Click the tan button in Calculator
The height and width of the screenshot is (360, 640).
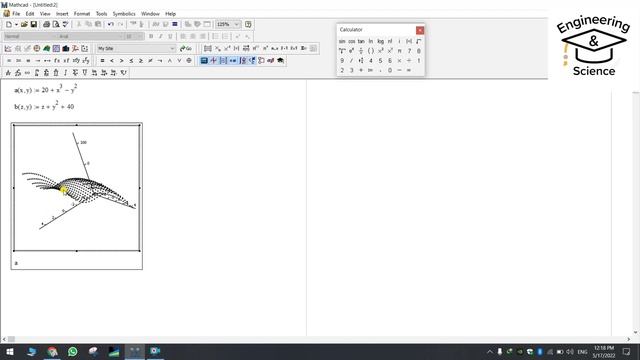[x=361, y=41]
